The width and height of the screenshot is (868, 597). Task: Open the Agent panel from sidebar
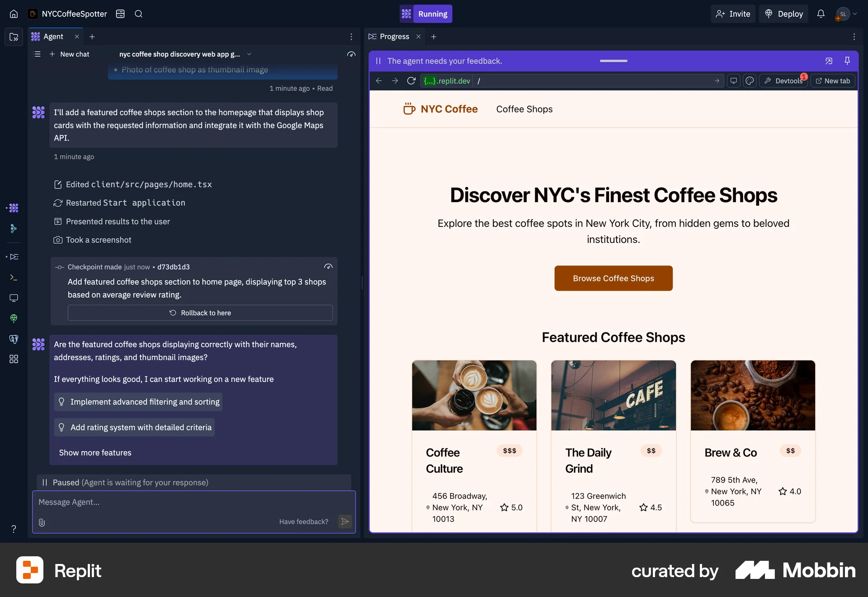[x=13, y=208]
